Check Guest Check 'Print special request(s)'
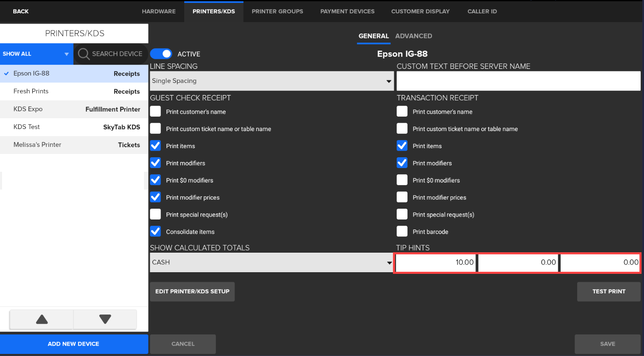 click(156, 215)
